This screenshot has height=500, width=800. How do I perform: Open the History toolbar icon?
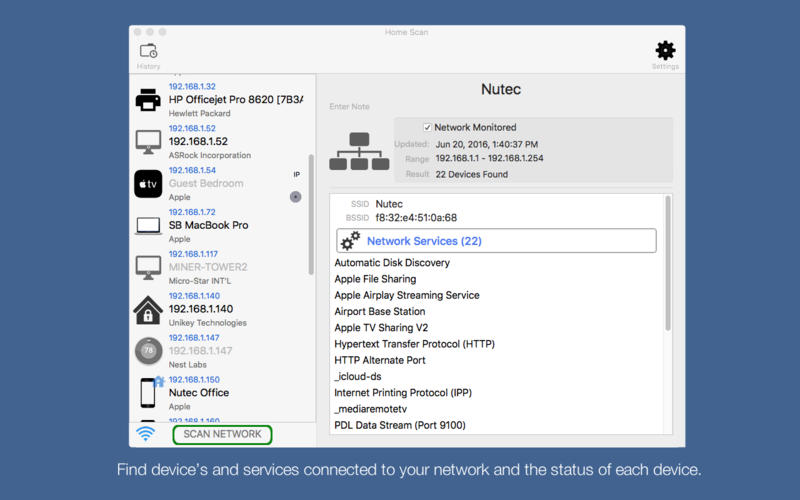148,51
